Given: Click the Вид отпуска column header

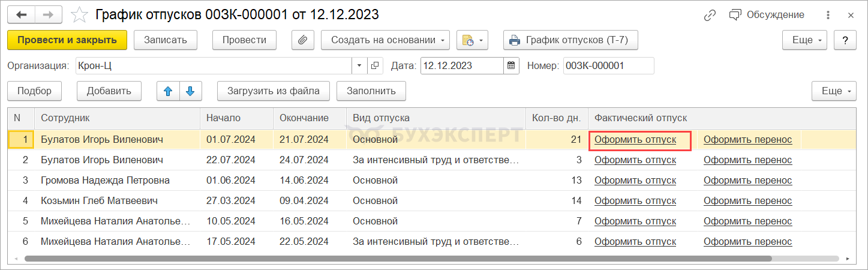Looking at the screenshot, I should (436, 118).
